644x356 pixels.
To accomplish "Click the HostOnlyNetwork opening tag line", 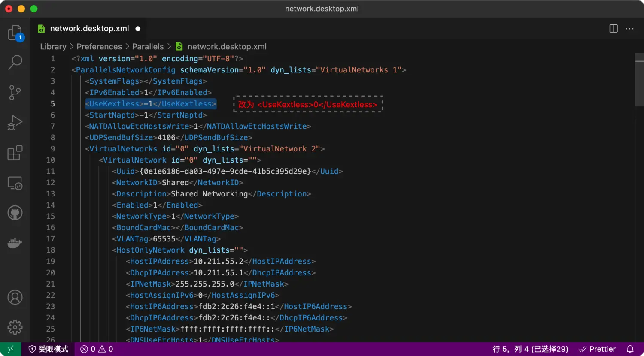I will 180,250.
